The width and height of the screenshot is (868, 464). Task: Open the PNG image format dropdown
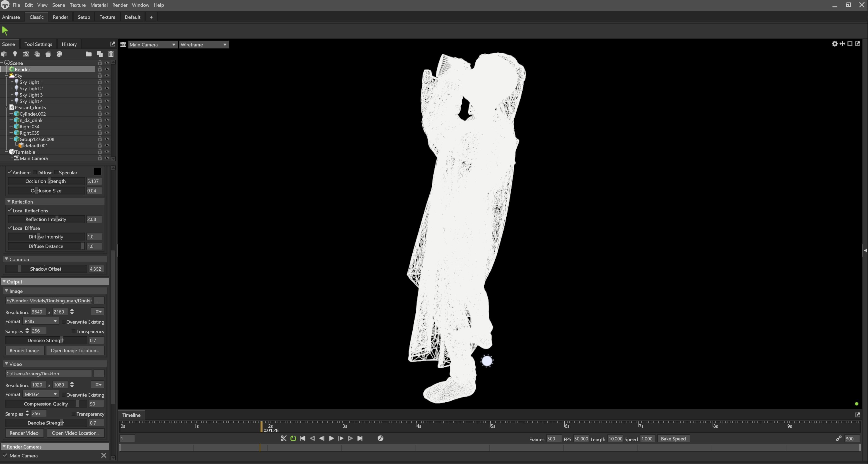(40, 321)
